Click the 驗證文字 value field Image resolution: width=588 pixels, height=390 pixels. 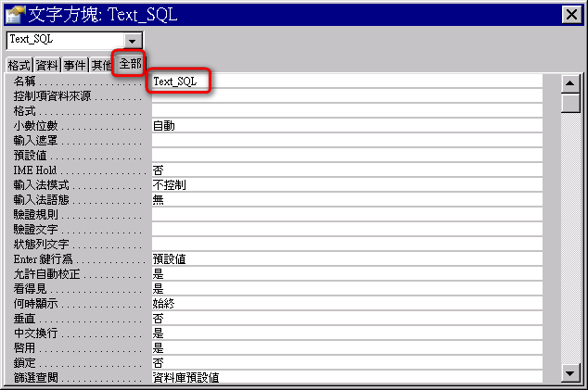[347, 230]
